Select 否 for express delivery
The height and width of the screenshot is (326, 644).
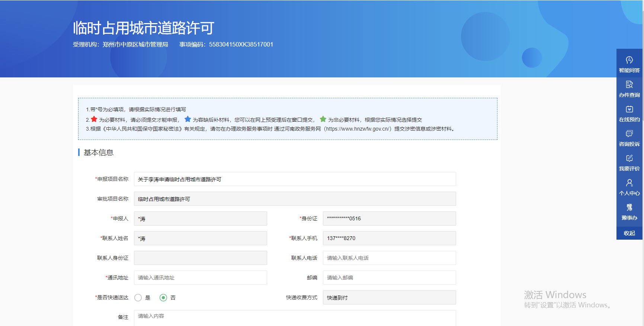(163, 298)
